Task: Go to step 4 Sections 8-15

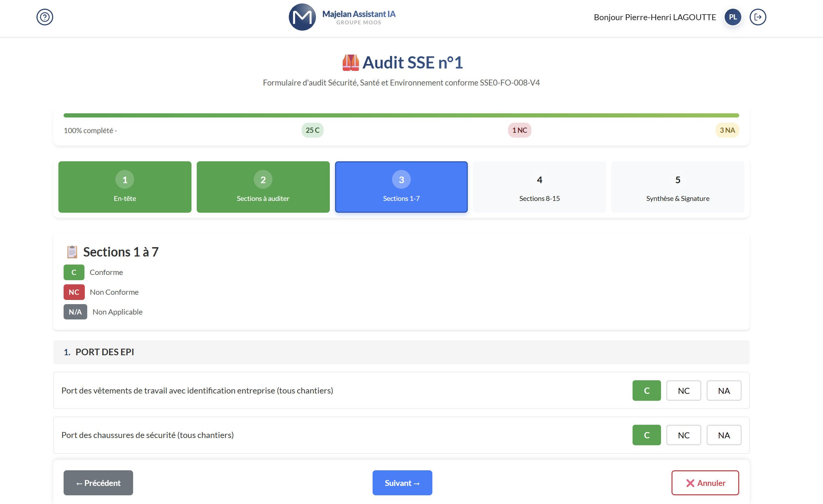Action: point(539,187)
